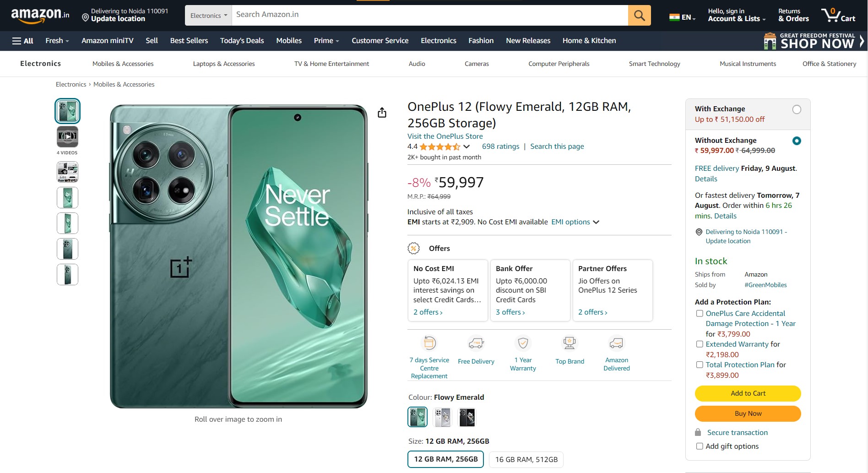
Task: Check the Extended Warranty checkbox
Action: pos(700,344)
